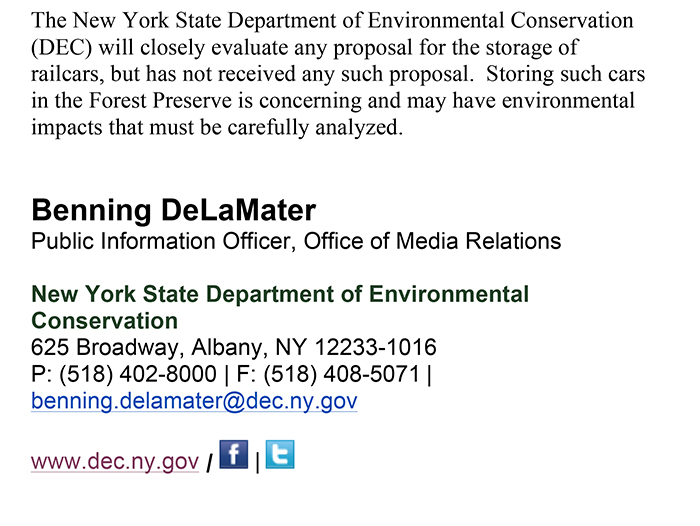Open the Twitter bird icon link

pos(280,454)
